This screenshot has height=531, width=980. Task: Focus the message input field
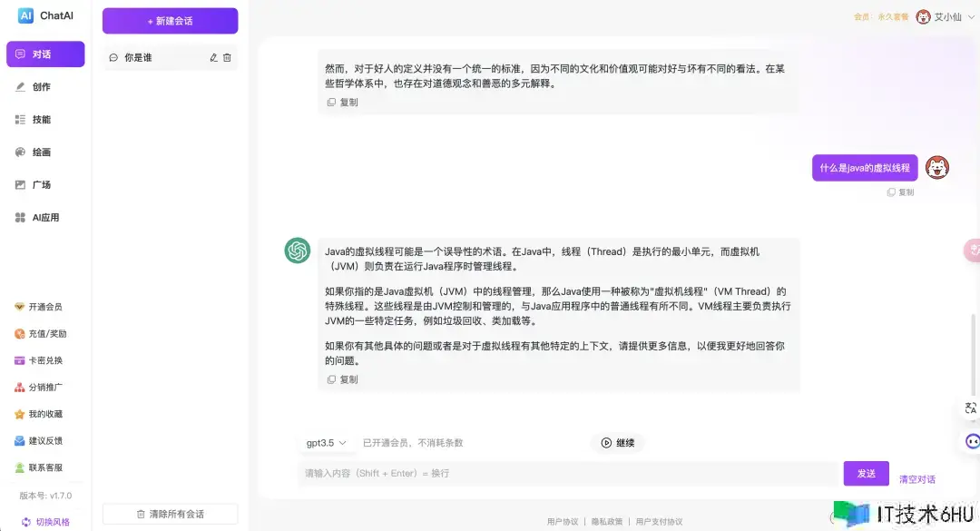tap(567, 473)
